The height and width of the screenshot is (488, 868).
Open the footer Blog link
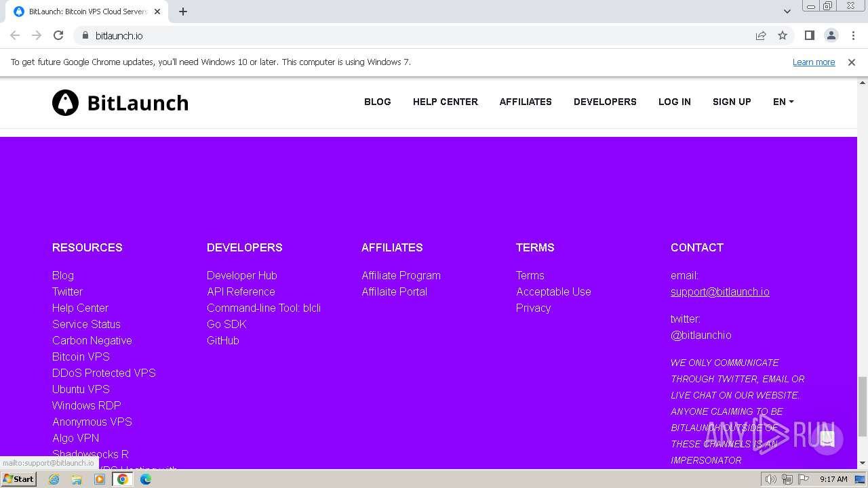63,275
